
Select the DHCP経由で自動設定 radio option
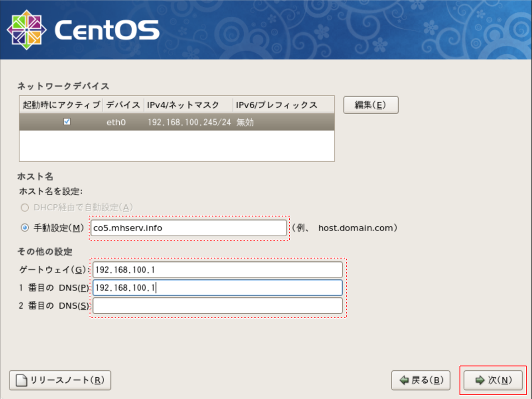tap(25, 208)
